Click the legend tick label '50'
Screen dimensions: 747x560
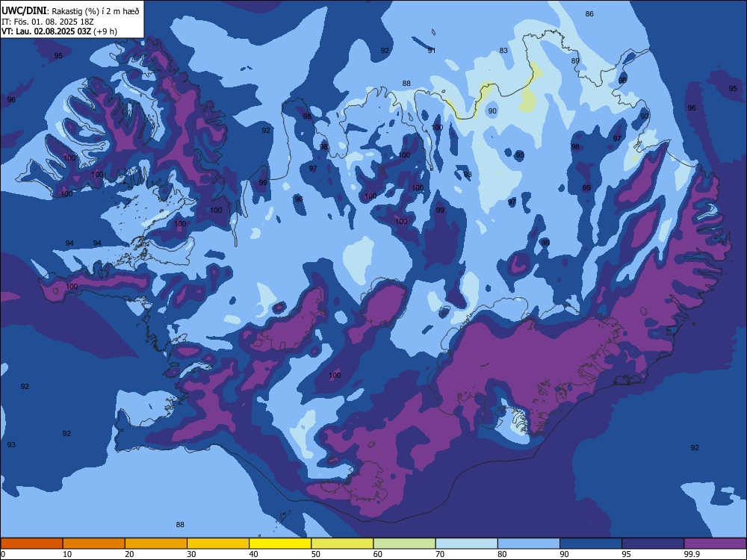pos(316,554)
